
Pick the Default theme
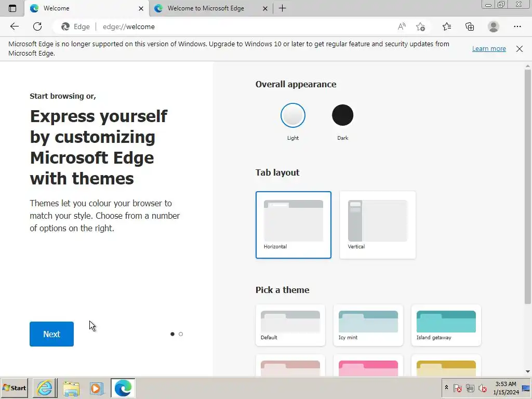tap(290, 325)
